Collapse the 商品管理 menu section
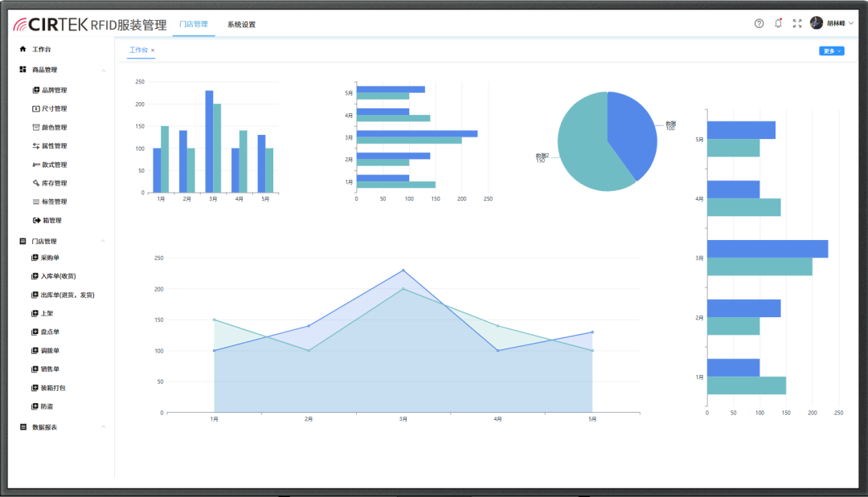 (x=104, y=71)
